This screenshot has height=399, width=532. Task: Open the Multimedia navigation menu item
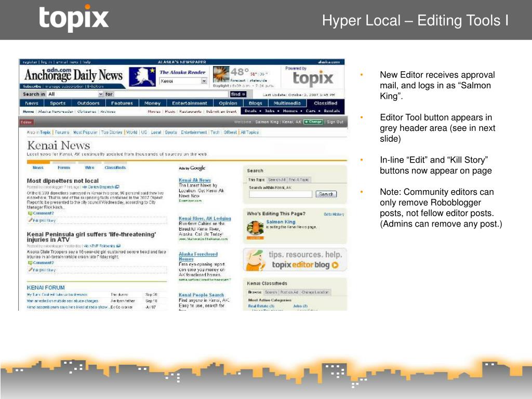[x=287, y=103]
